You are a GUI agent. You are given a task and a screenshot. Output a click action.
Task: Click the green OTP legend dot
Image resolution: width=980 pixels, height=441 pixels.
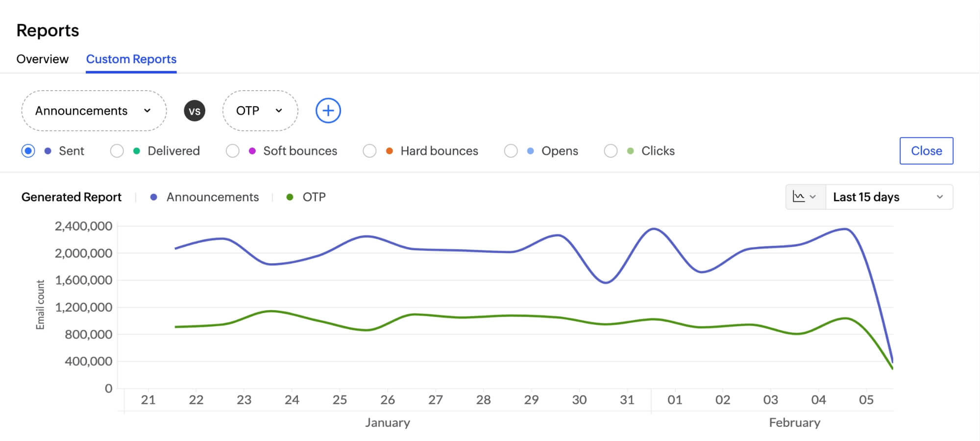(x=290, y=197)
